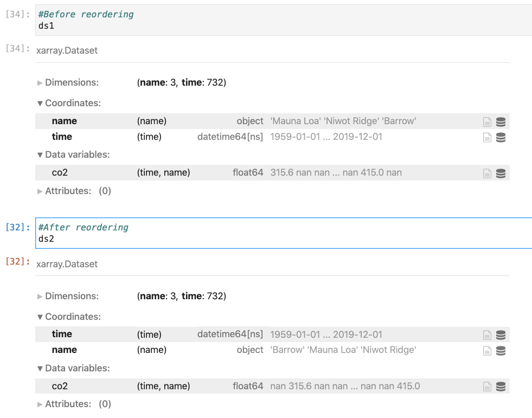Viewport: 532px width, 418px height.
Task: Show attributes icon for time in ds2
Action: click(487, 335)
